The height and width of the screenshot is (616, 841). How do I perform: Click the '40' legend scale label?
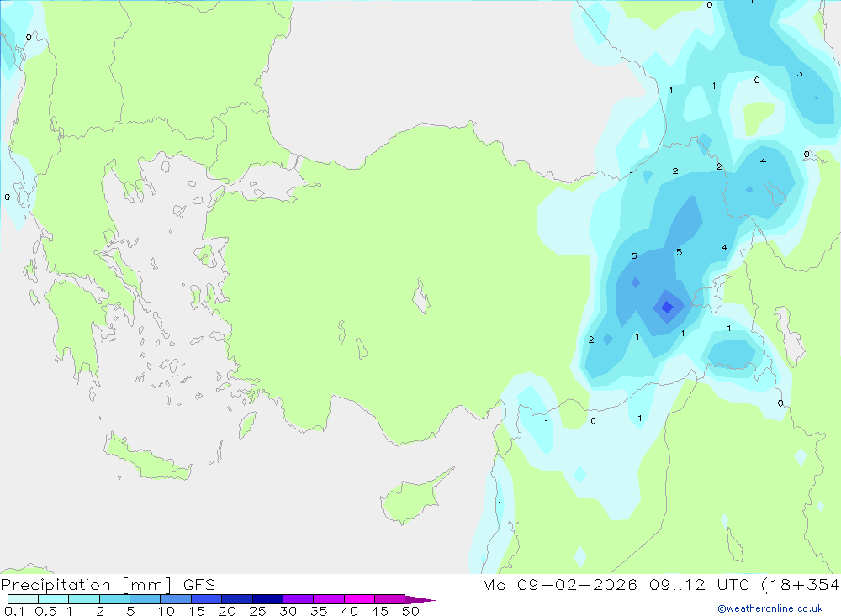point(349,611)
